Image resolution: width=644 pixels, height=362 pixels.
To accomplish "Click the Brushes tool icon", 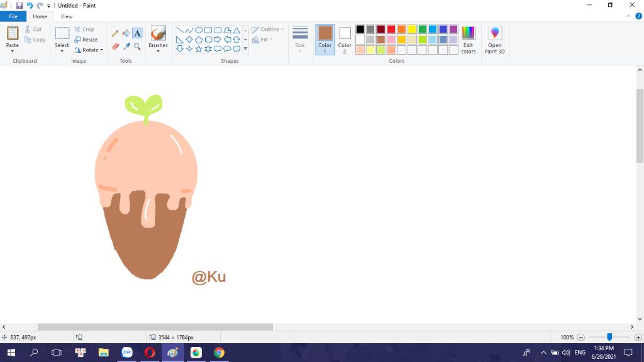I will [x=158, y=33].
